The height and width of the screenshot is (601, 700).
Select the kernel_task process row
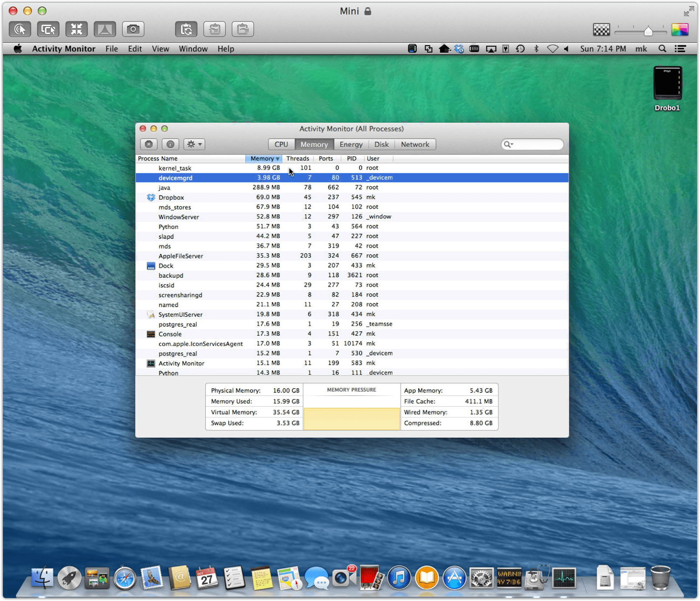(x=352, y=168)
